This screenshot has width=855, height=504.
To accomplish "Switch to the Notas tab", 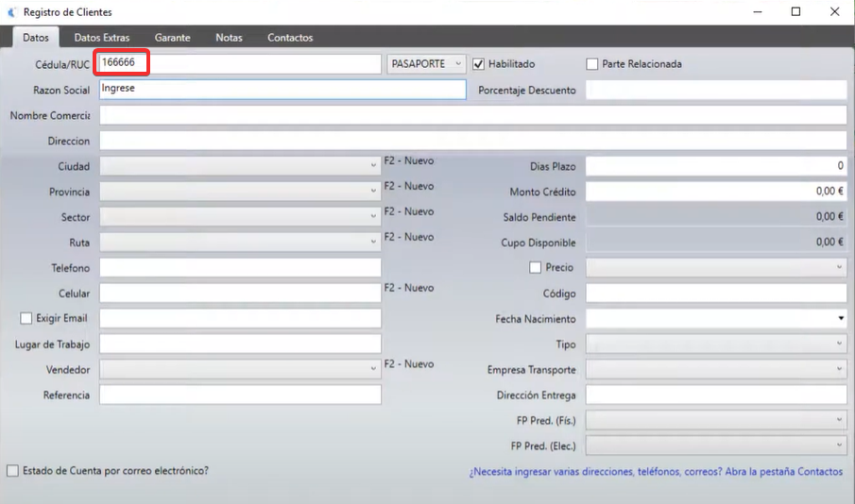I will click(x=229, y=38).
